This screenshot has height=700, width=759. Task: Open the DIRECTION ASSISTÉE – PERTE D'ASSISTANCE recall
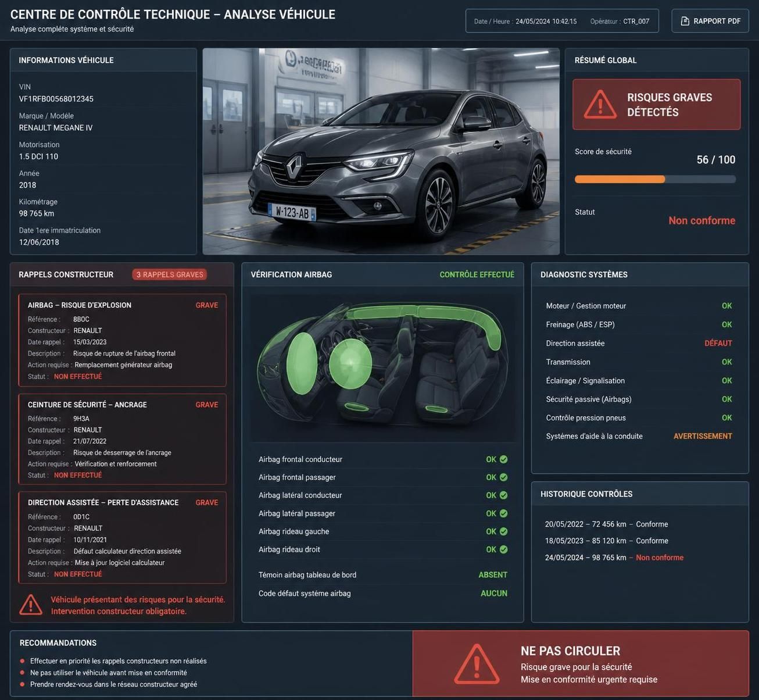(x=122, y=537)
